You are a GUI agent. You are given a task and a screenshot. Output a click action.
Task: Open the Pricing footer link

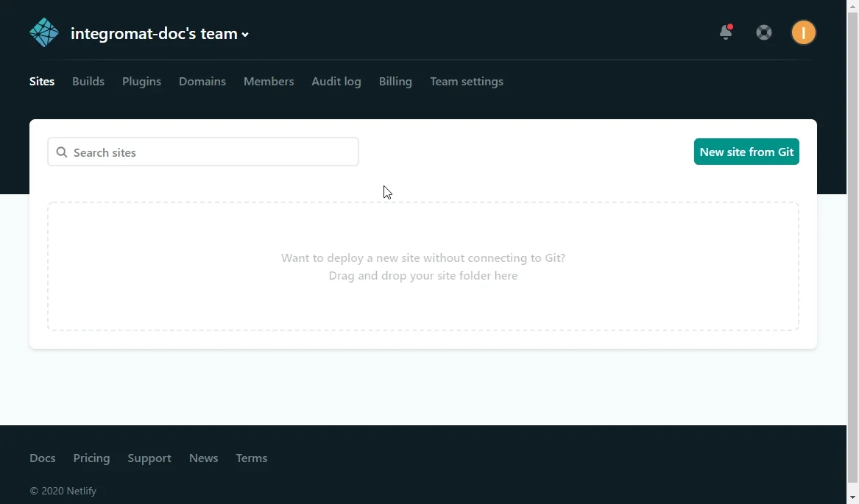[91, 458]
